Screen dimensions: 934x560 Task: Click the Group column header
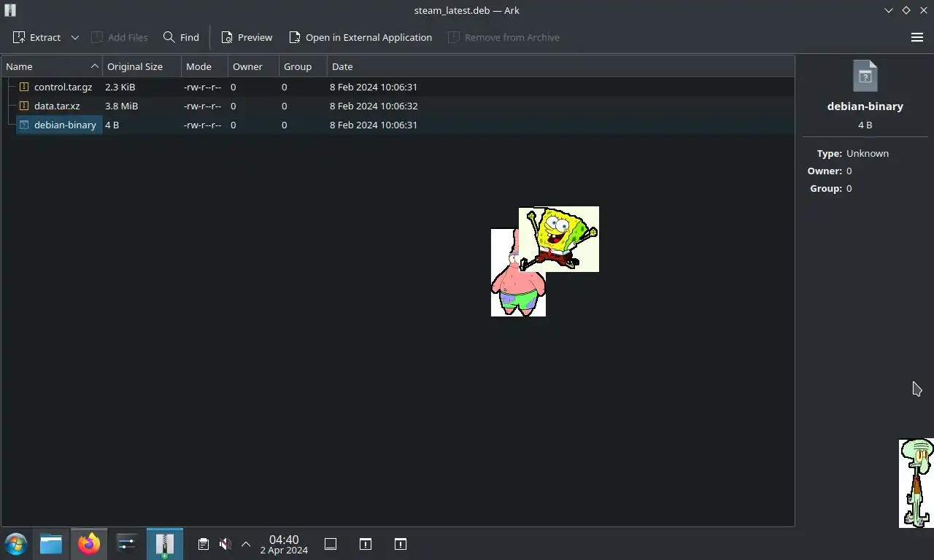(303, 66)
